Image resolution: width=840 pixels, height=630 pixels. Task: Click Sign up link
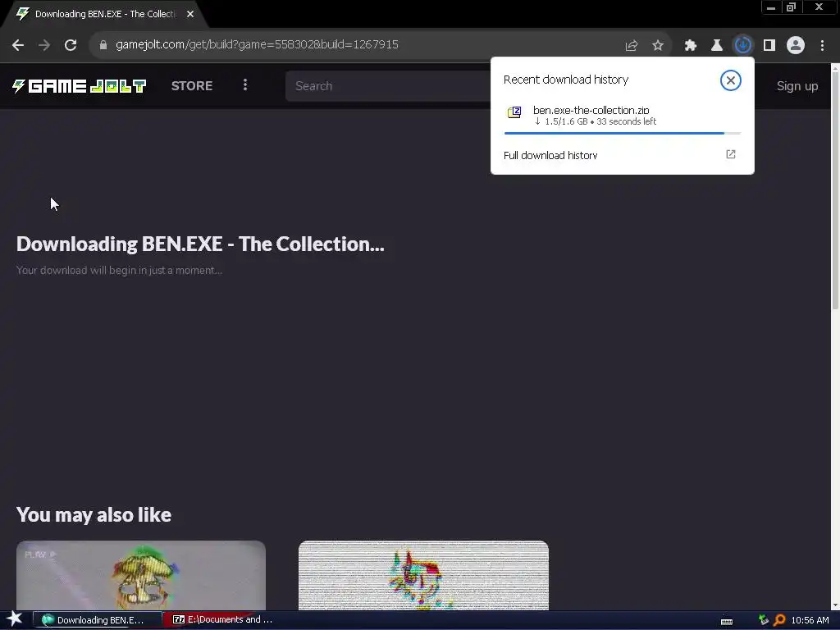pyautogui.click(x=797, y=86)
